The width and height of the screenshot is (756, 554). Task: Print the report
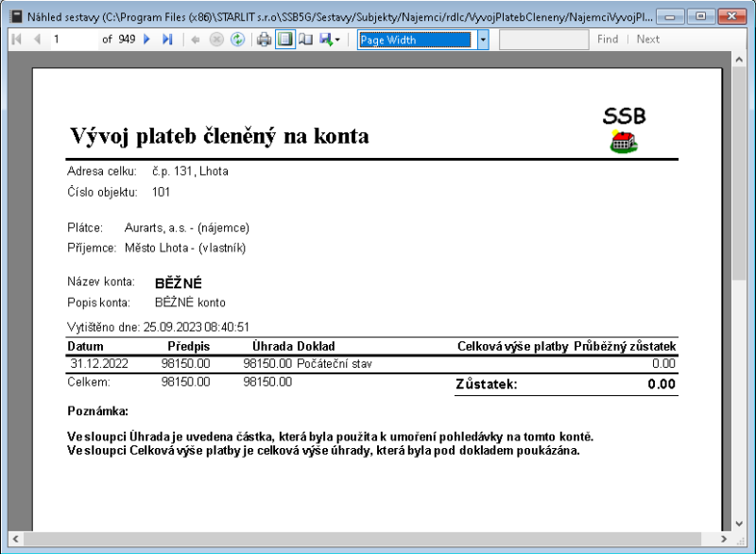pos(265,40)
